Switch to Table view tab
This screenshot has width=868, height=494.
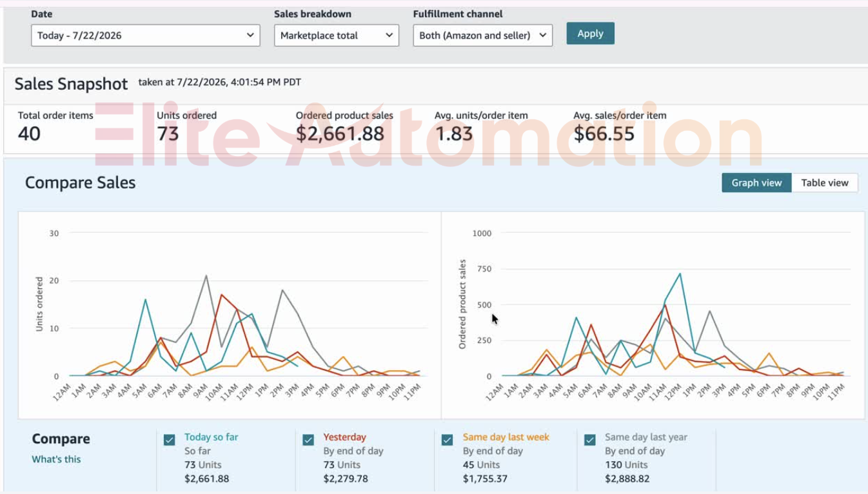[x=825, y=183]
